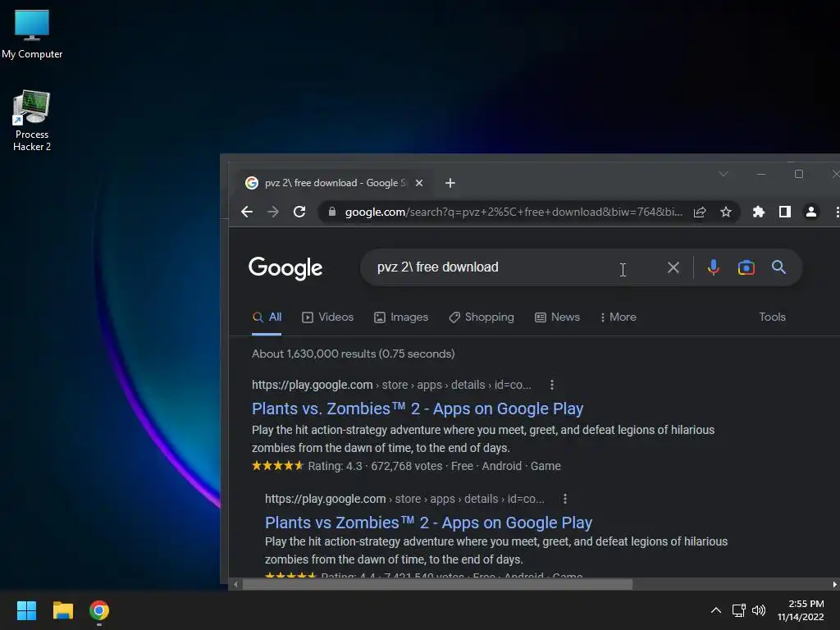Click the Google logo
This screenshot has height=630, width=840.
pyautogui.click(x=285, y=268)
